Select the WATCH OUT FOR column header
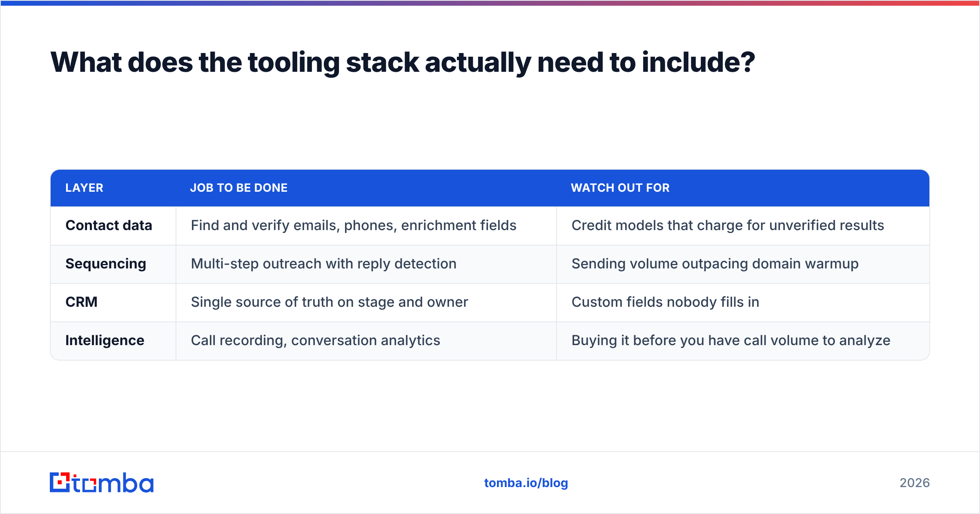This screenshot has height=514, width=980. (620, 188)
